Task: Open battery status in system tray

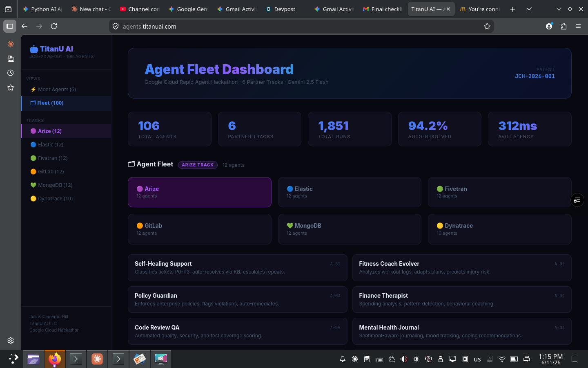Action: pyautogui.click(x=514, y=359)
